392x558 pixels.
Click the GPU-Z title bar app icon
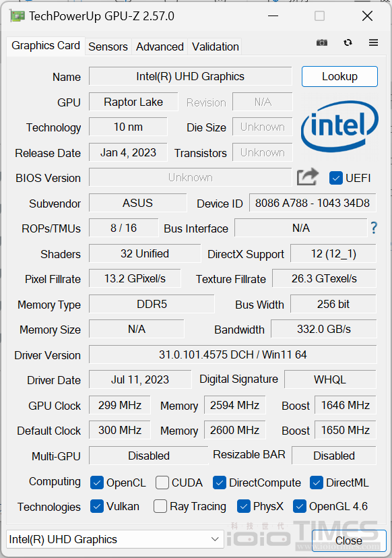(17, 16)
